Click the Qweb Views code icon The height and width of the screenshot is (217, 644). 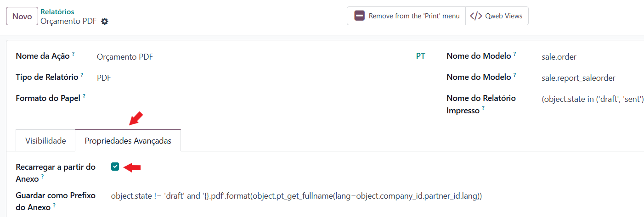click(x=476, y=16)
